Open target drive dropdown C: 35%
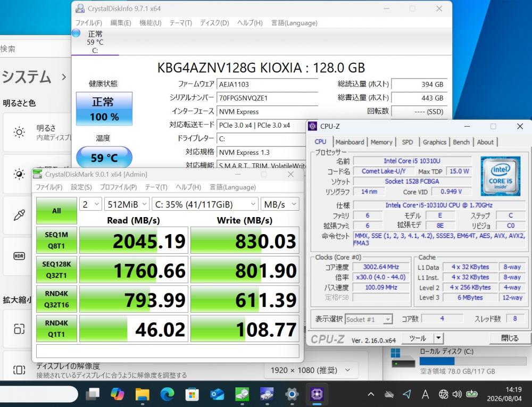The width and height of the screenshot is (532, 407). (205, 204)
